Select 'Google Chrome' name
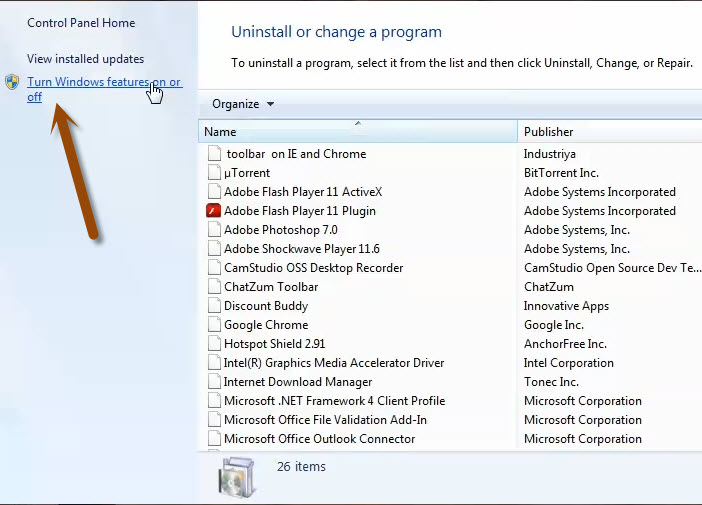The image size is (702, 505). click(266, 325)
